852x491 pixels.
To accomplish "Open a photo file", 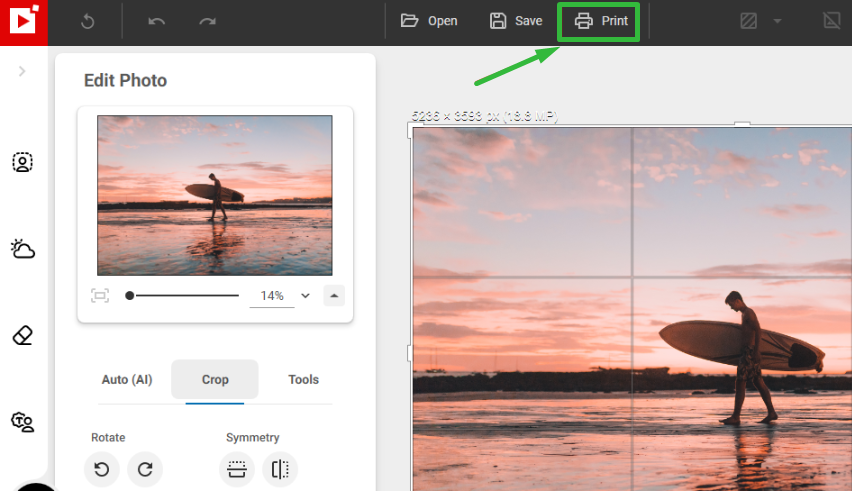I will (x=429, y=21).
